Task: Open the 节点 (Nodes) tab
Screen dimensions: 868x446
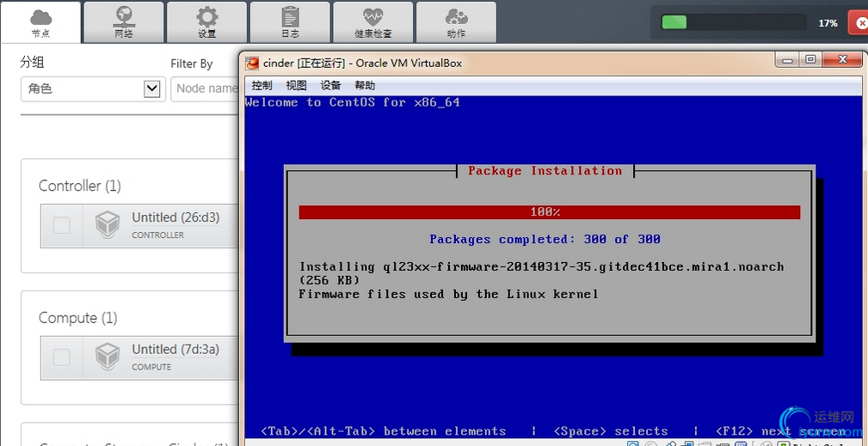Action: 40,22
